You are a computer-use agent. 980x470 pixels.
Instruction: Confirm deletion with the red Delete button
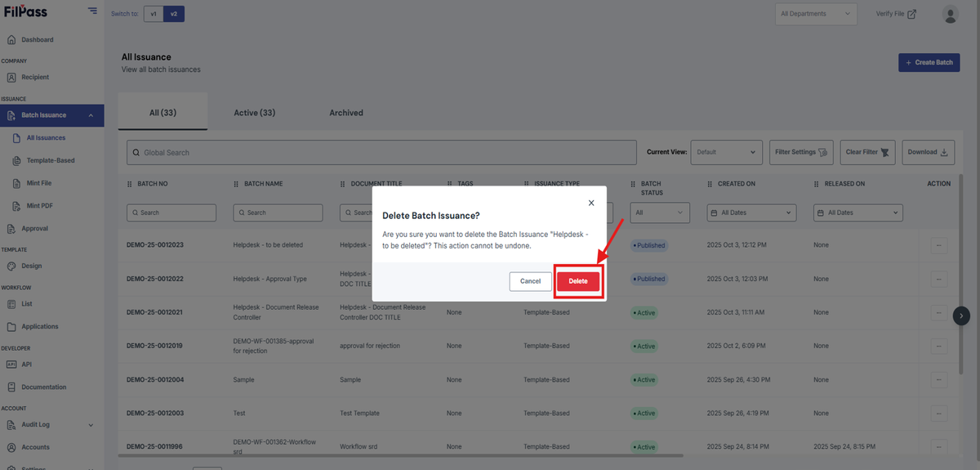(578, 281)
